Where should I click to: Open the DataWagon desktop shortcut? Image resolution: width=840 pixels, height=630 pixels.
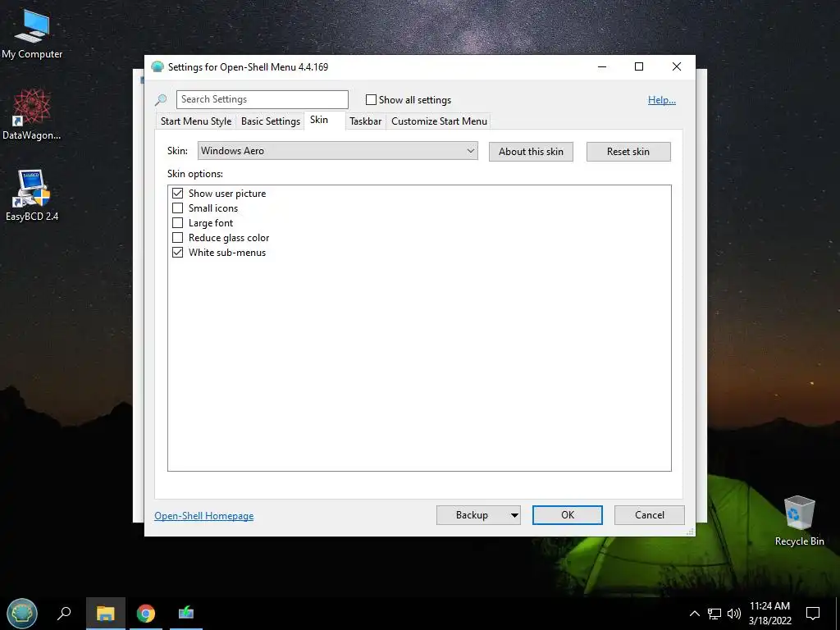coord(32,115)
